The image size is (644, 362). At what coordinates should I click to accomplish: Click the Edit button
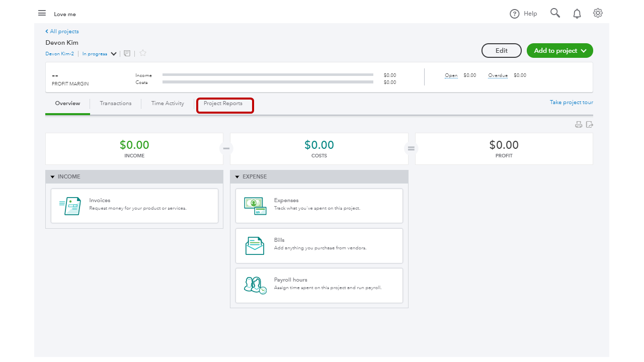pos(501,50)
